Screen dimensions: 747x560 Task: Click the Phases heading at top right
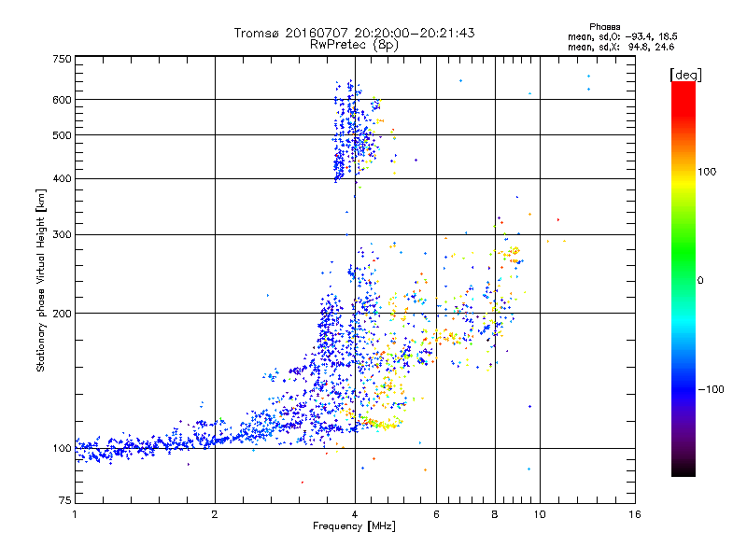coord(604,27)
